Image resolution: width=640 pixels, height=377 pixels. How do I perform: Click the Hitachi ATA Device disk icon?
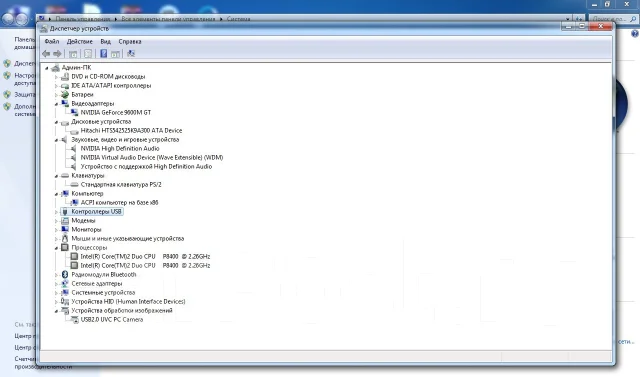[74, 131]
